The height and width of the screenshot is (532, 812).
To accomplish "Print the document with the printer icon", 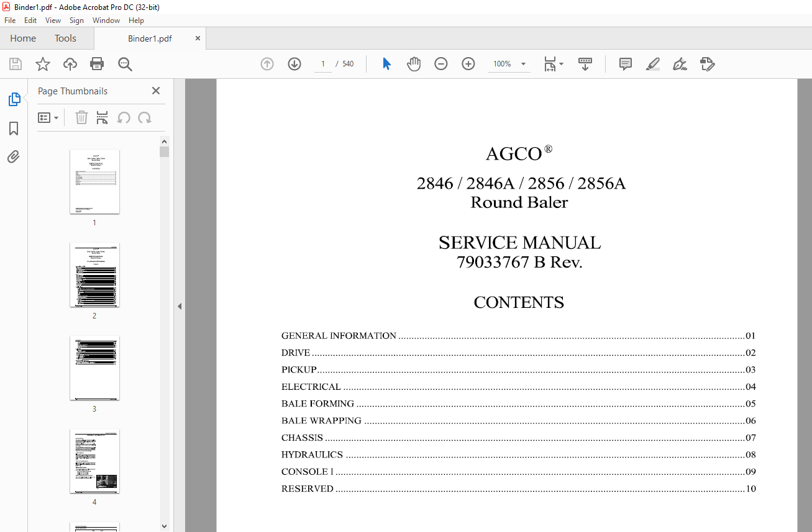I will (97, 64).
